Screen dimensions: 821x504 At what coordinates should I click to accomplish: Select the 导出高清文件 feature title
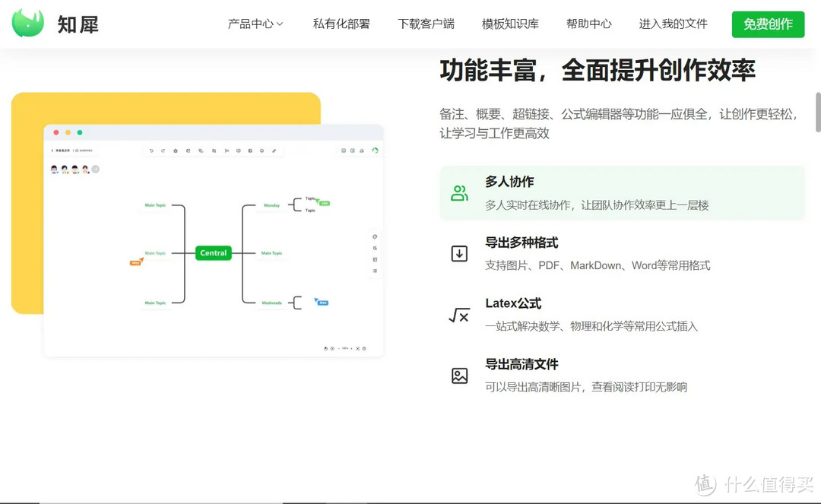click(521, 363)
